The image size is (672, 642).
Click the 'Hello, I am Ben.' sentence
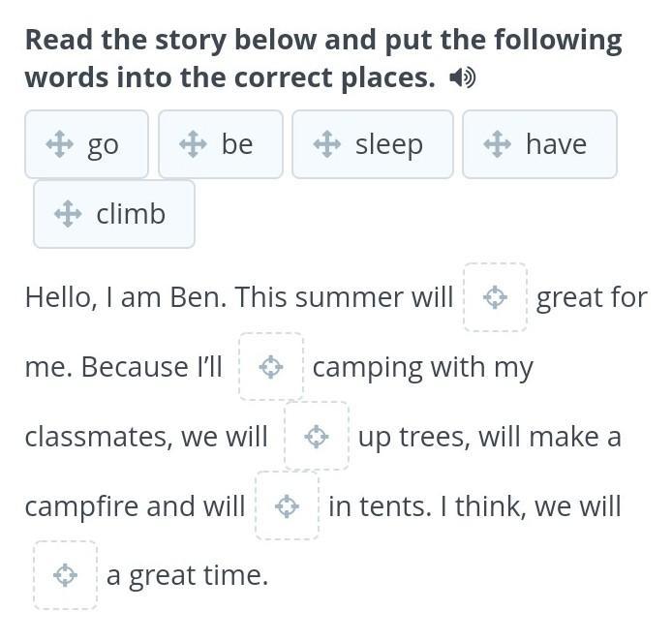[x=126, y=297]
